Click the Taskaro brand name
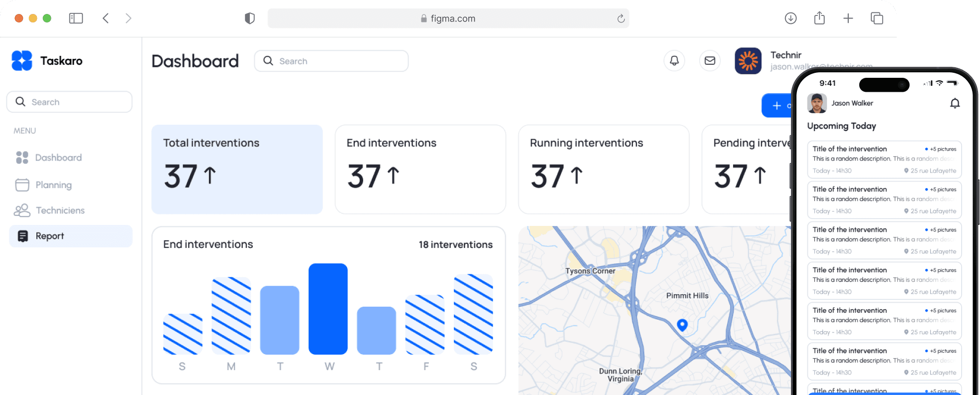 point(61,61)
